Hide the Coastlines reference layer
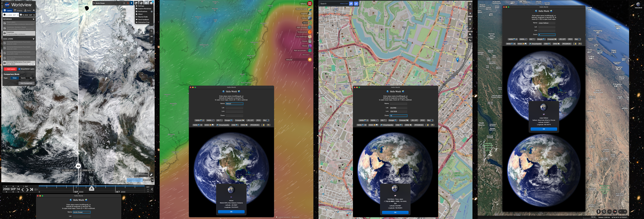This screenshot has width=644, height=219. [5, 33]
